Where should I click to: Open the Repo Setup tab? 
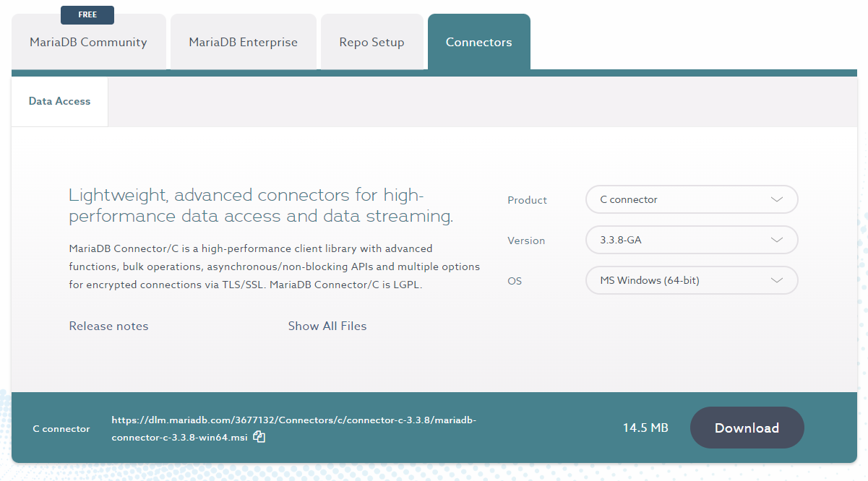point(371,42)
